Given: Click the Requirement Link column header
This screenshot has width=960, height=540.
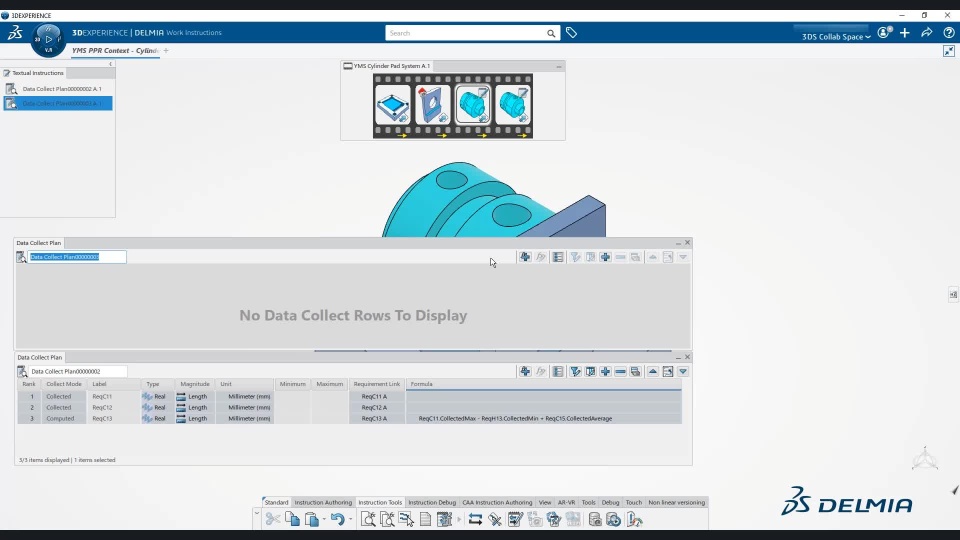Looking at the screenshot, I should pos(377,384).
